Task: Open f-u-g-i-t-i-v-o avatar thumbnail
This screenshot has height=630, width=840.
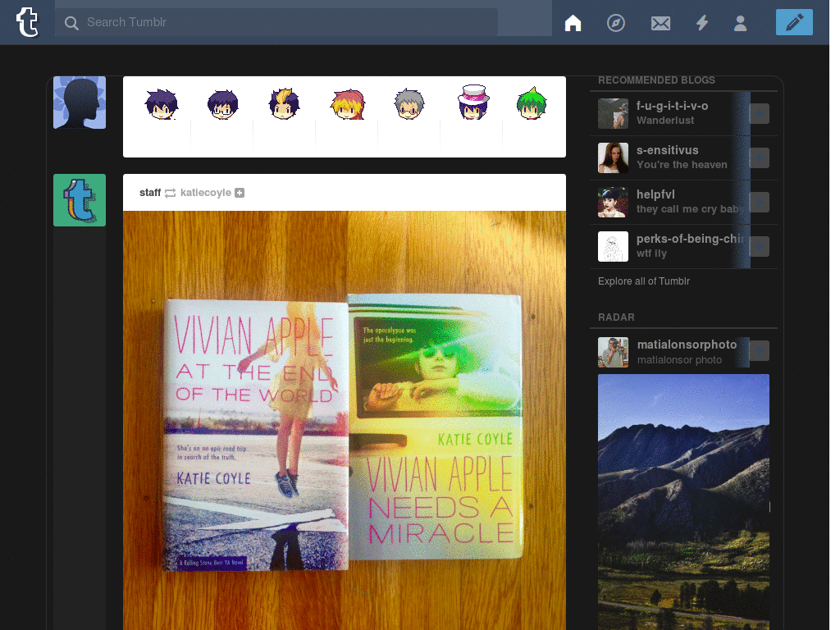Action: 613,113
